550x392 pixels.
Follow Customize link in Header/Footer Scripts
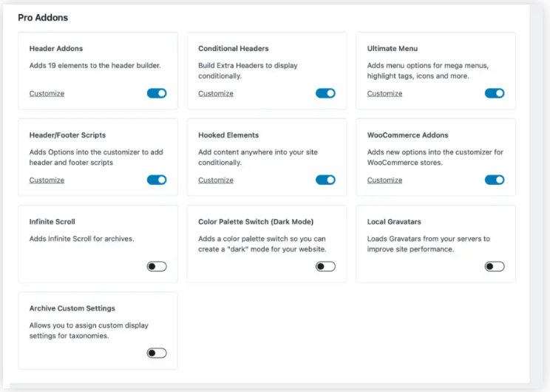[x=47, y=180]
